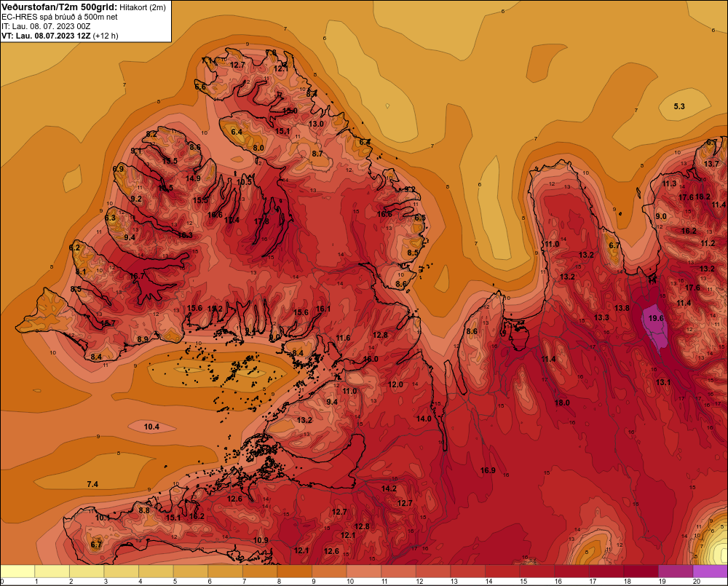Click the 6.2 temperature value

click(75, 248)
